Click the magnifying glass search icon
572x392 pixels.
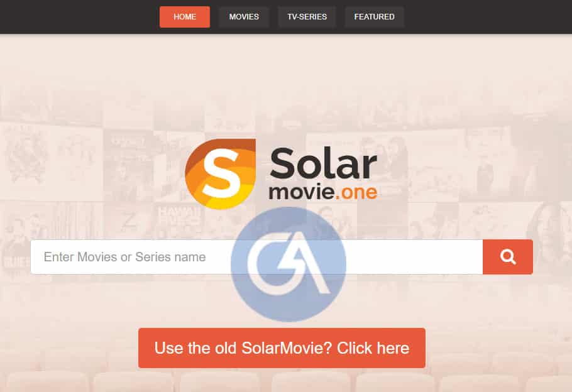click(x=508, y=257)
